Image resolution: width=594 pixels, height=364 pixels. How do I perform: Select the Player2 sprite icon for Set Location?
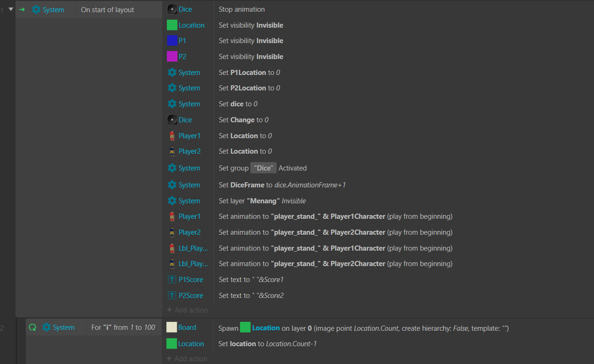point(172,151)
